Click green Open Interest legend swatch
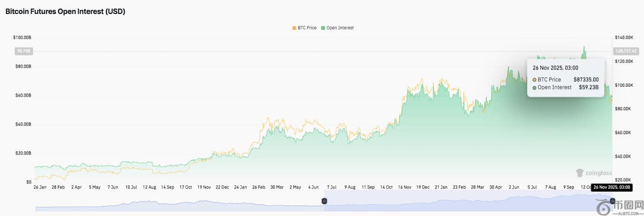644x216 pixels. tap(323, 28)
